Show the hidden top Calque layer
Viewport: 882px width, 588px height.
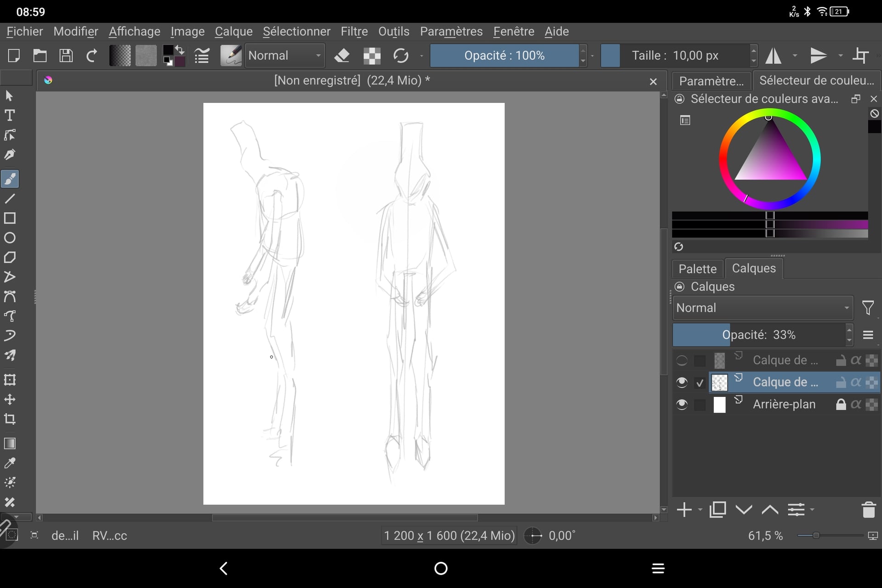682,361
